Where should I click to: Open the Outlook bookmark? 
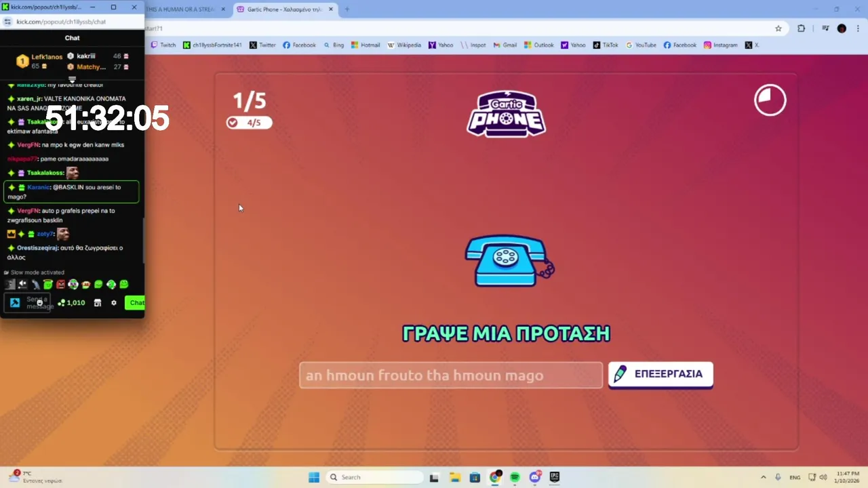click(539, 45)
